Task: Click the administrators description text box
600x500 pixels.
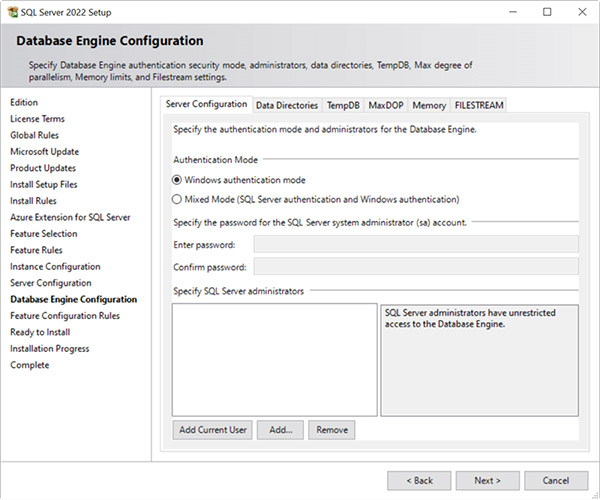Action: coord(479,360)
